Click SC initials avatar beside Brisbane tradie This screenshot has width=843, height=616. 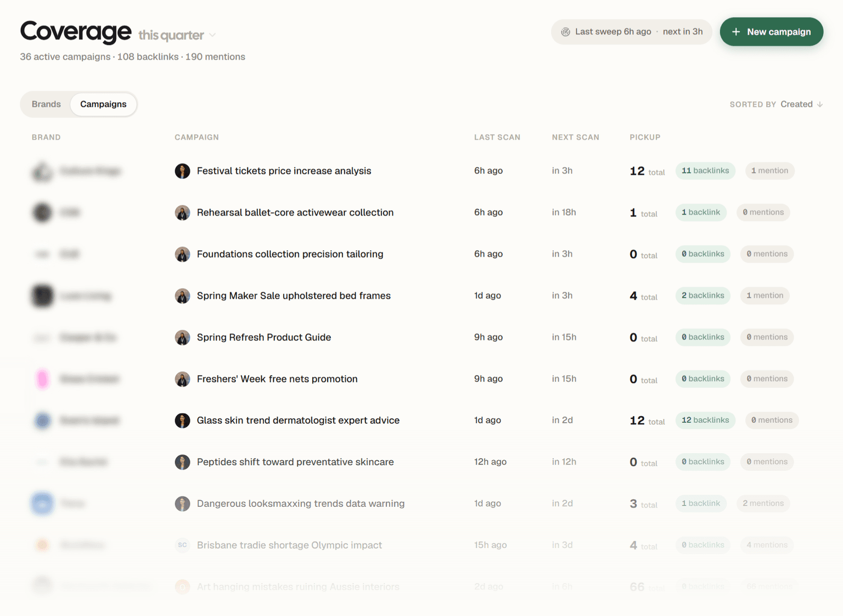coord(182,545)
